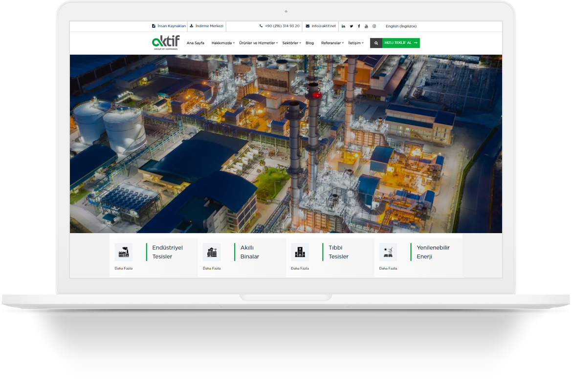Click the aktif company logo
This screenshot has height=392, width=572.
click(166, 43)
